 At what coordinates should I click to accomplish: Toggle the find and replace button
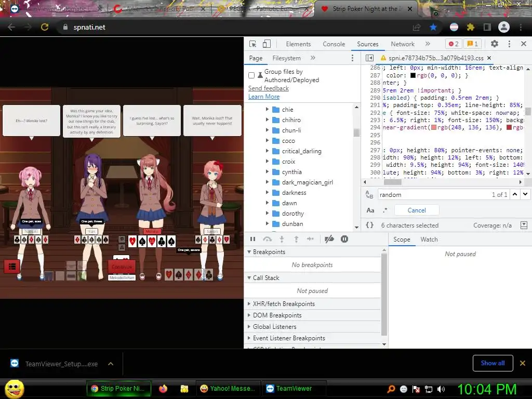[369, 195]
